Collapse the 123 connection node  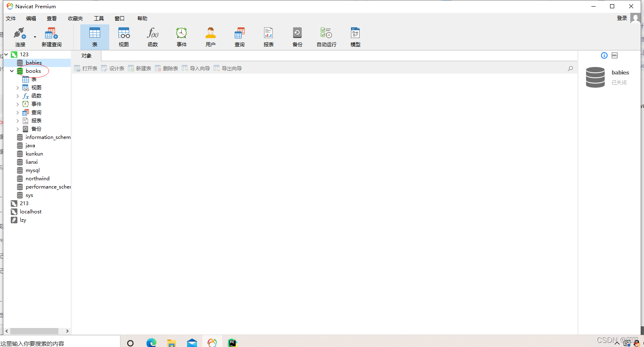coord(6,54)
